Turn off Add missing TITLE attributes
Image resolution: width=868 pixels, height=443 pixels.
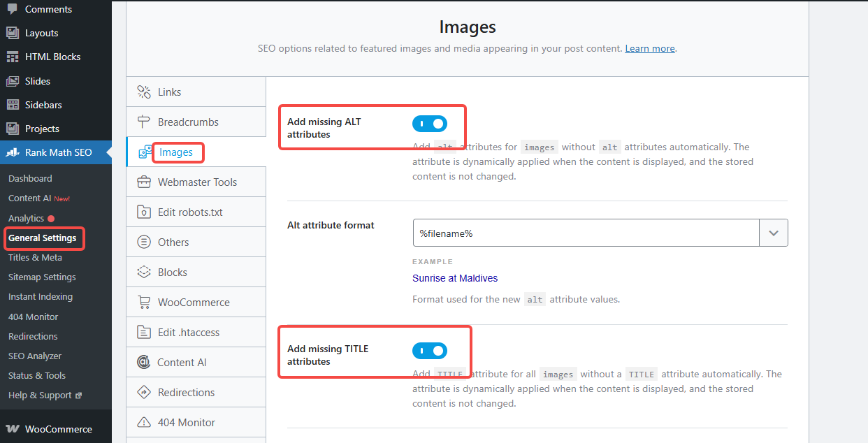(x=430, y=350)
